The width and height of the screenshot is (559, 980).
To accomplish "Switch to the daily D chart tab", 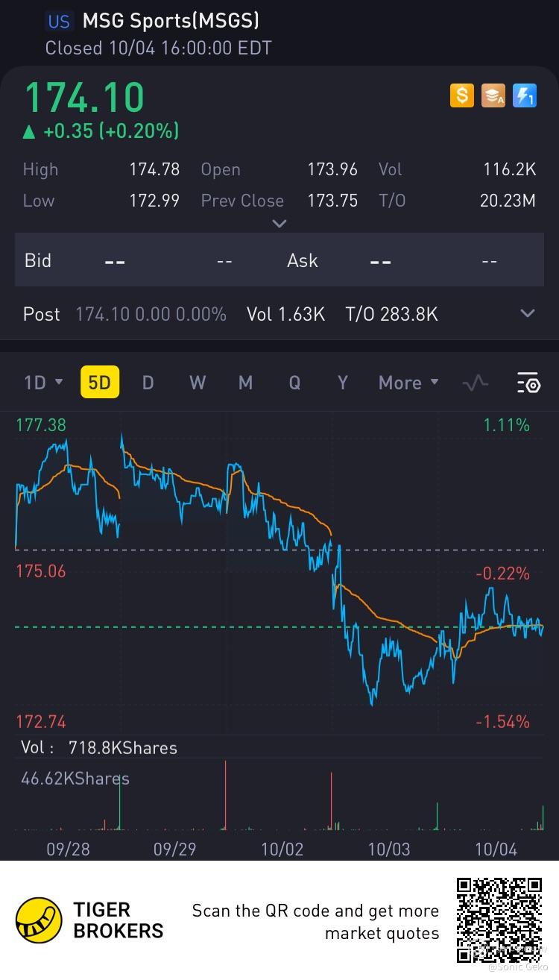I will [x=148, y=383].
